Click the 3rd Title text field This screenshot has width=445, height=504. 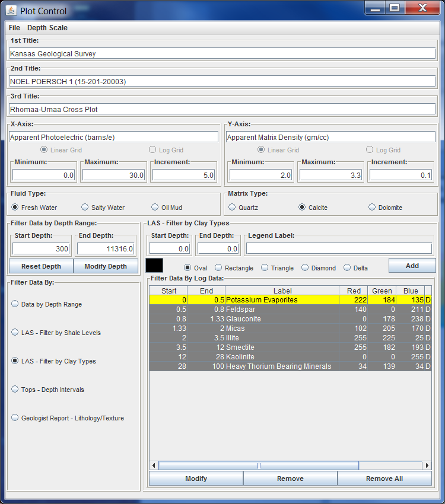click(x=222, y=109)
